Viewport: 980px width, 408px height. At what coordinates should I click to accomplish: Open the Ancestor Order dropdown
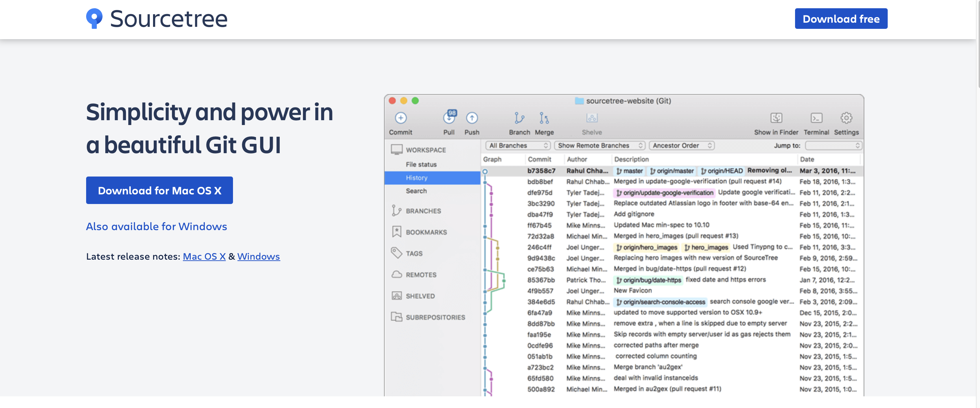(x=682, y=145)
